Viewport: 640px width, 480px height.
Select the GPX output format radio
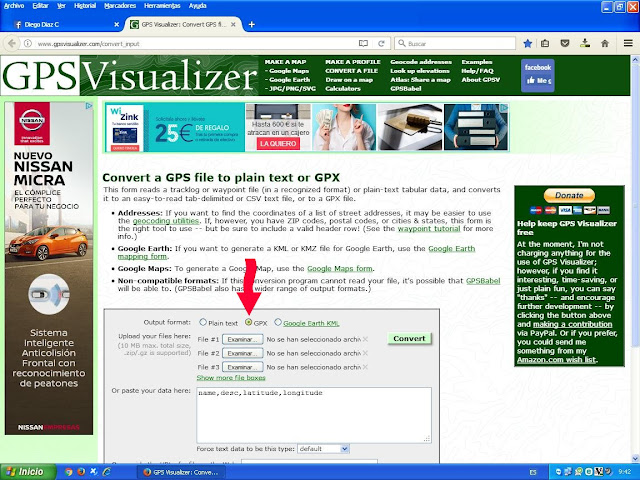[x=248, y=322]
